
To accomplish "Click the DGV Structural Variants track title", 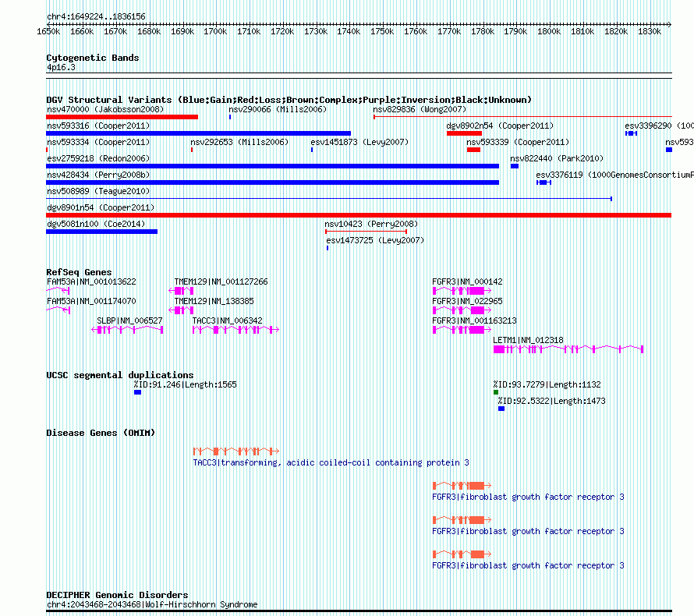I will pyautogui.click(x=289, y=100).
